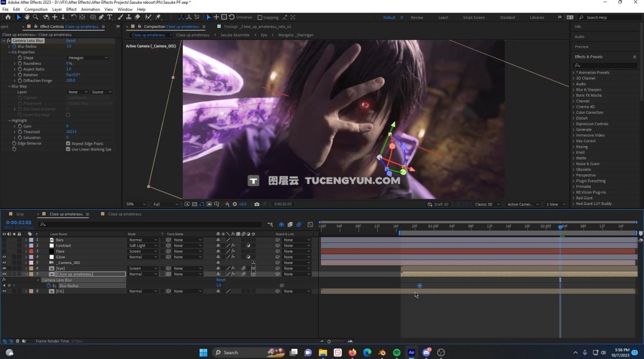
Task: Open the viewer 50% magnification dropdown
Action: pyautogui.click(x=136, y=204)
